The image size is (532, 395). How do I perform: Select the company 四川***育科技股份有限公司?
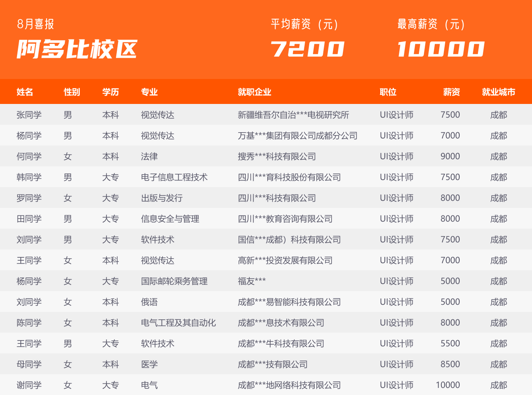pyautogui.click(x=289, y=177)
